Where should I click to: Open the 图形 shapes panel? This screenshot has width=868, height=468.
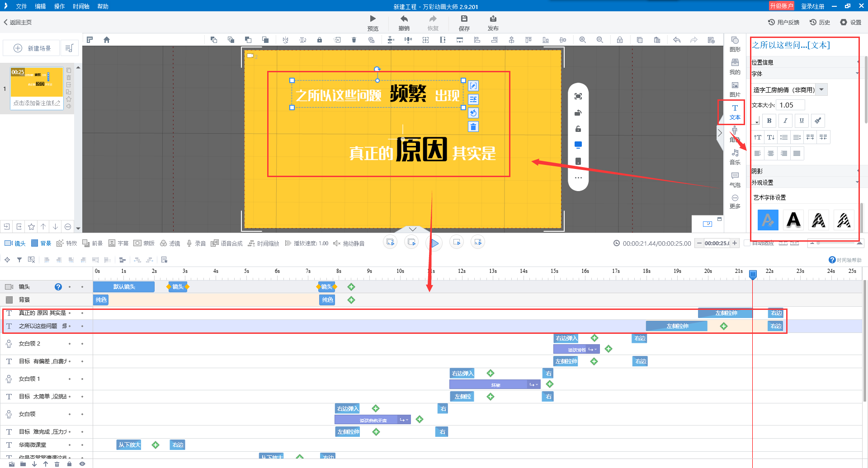click(735, 44)
